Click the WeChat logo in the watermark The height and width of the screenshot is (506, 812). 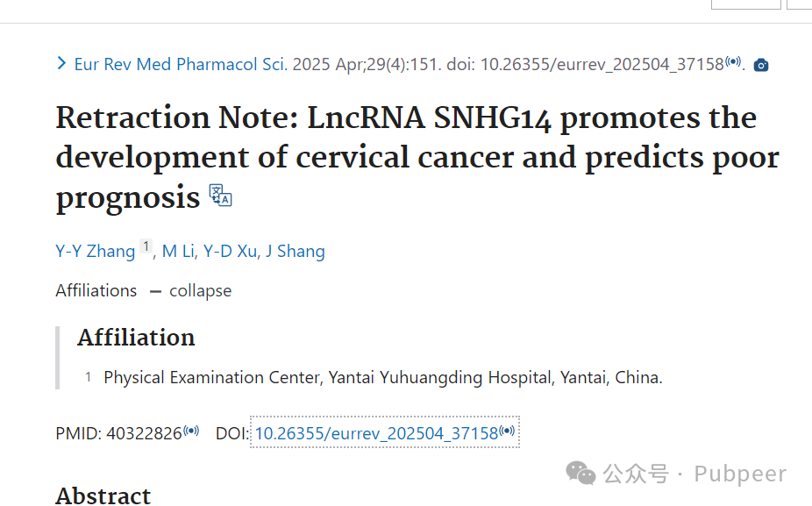581,473
